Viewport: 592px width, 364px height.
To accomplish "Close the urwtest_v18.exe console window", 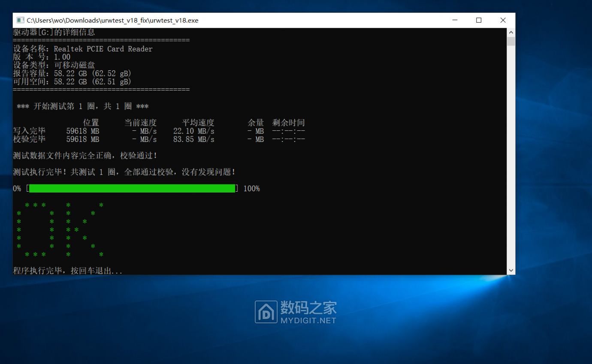I will click(x=503, y=20).
